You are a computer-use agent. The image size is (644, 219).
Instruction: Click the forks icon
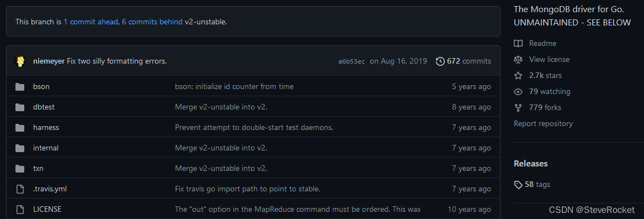point(518,107)
